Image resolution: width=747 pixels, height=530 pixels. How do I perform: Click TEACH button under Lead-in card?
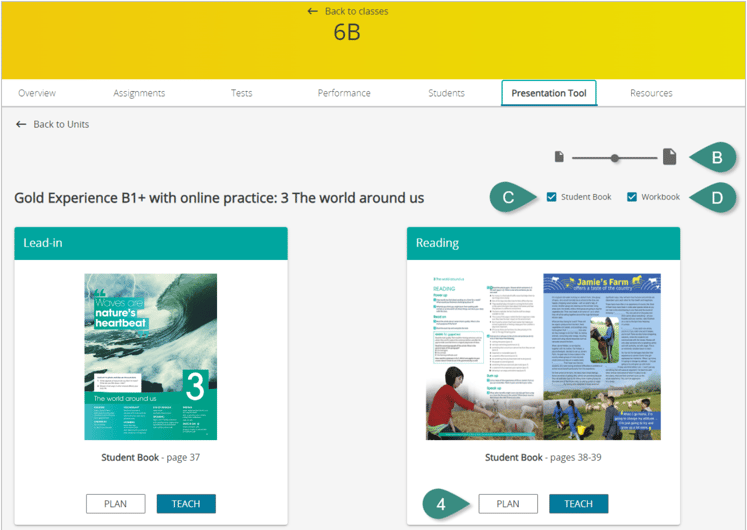[x=186, y=504]
